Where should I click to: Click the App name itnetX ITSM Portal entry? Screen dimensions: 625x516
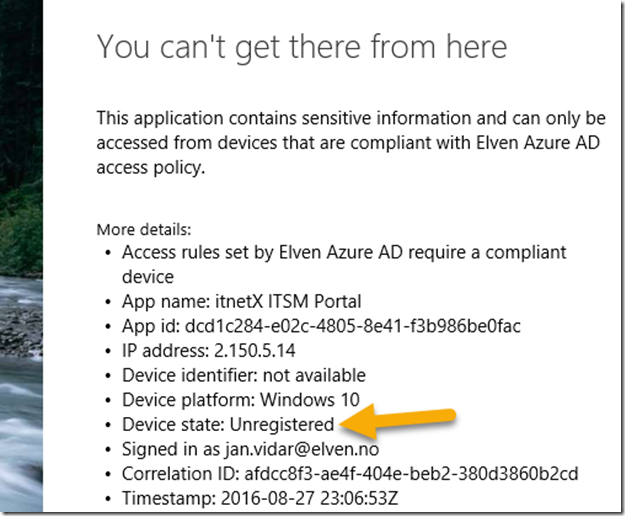click(242, 302)
